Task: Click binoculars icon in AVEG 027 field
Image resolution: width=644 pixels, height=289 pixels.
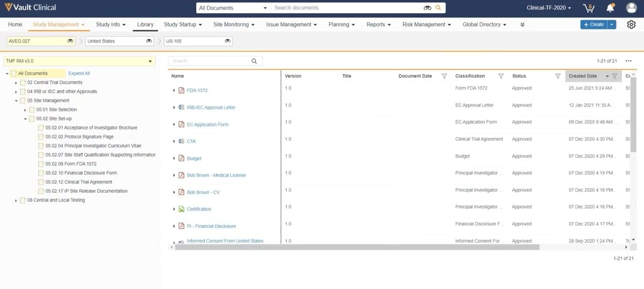Action: click(70, 41)
